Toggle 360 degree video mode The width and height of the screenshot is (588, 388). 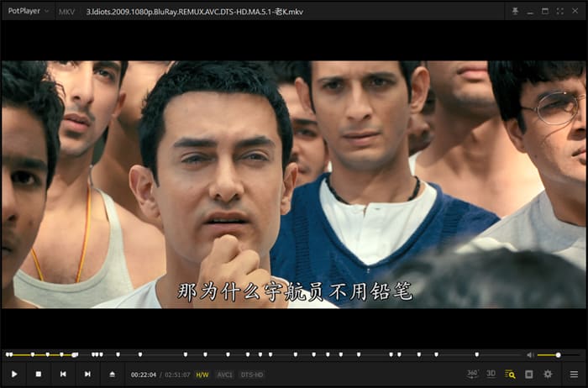tap(472, 374)
